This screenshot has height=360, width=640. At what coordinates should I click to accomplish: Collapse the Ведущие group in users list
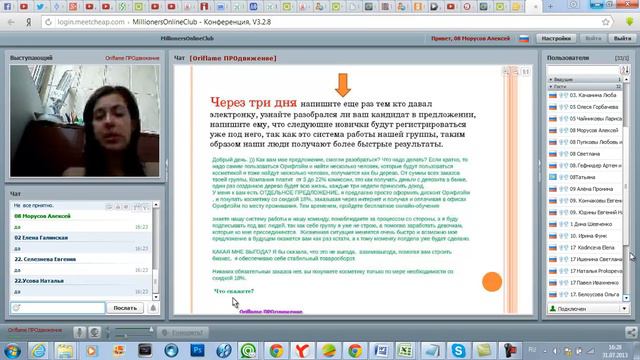coord(551,79)
